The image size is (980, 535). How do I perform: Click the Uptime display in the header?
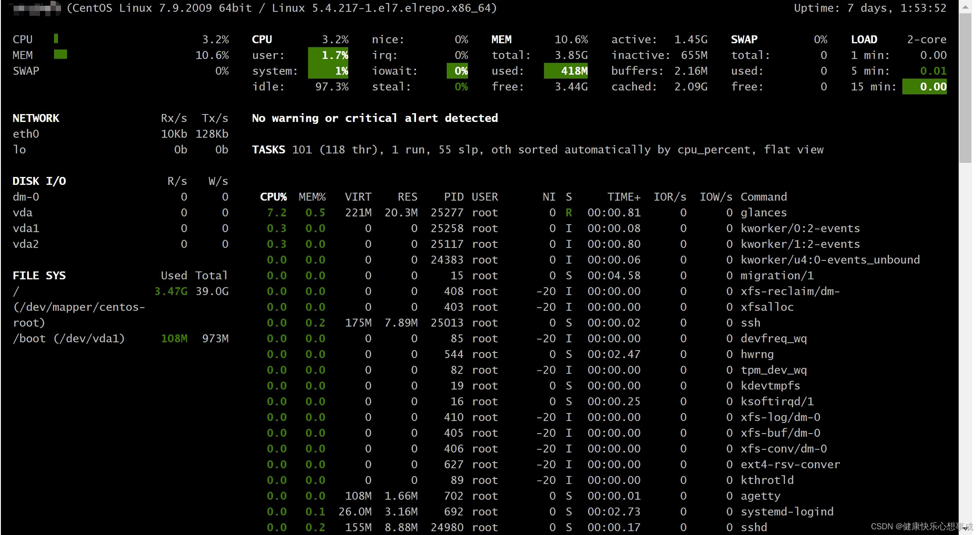[870, 8]
